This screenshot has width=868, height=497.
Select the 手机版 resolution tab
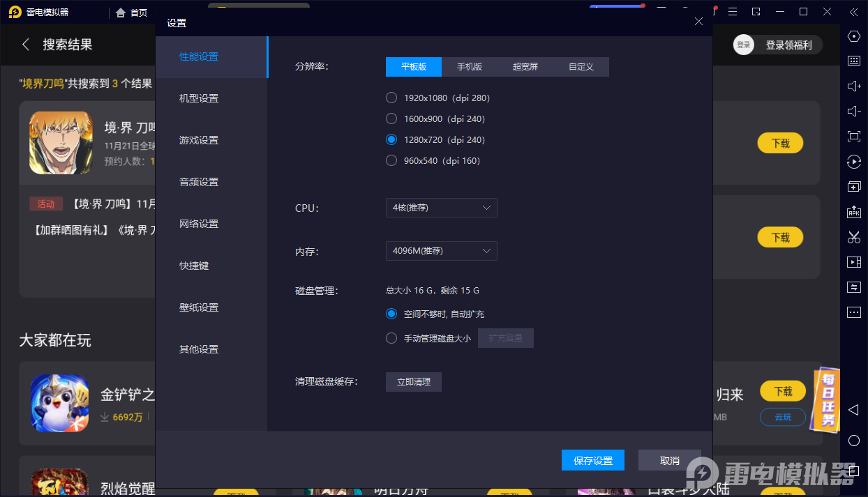point(469,66)
